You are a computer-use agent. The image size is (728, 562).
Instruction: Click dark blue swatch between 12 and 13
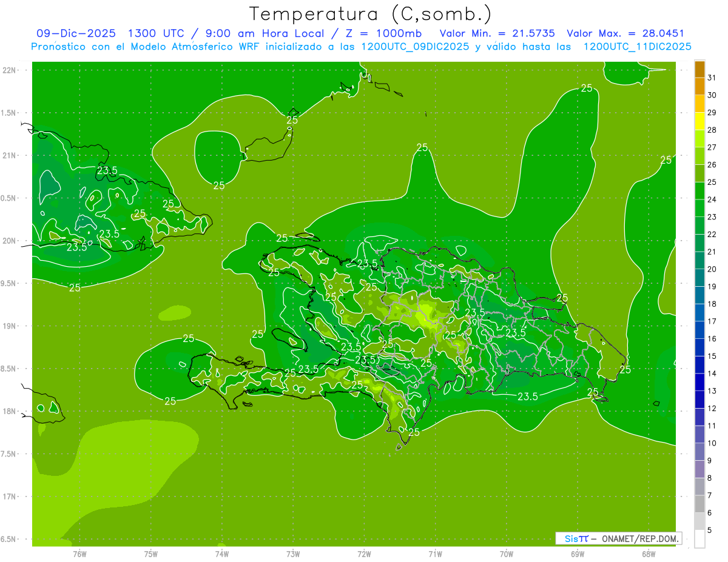pyautogui.click(x=699, y=400)
